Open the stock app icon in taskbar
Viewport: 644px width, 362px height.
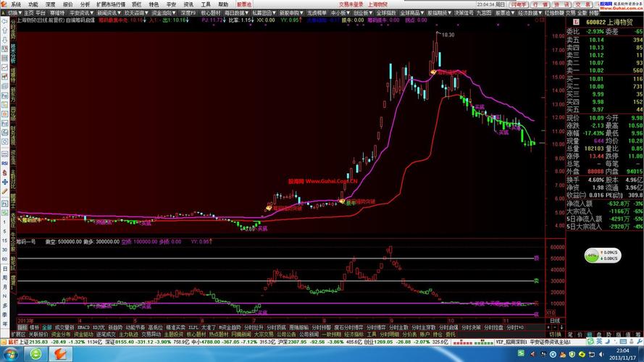click(x=60, y=354)
